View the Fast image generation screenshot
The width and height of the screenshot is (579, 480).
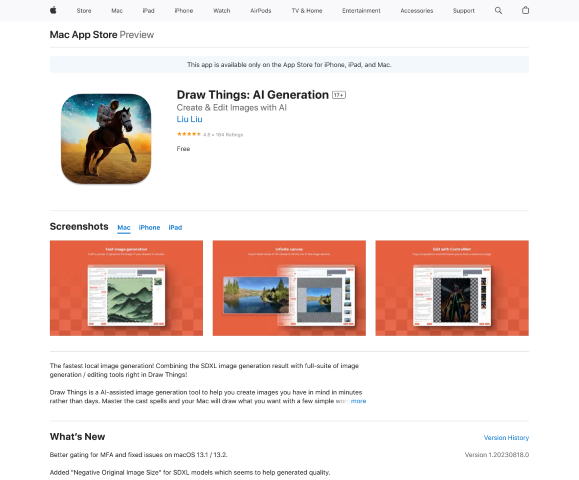(x=126, y=288)
